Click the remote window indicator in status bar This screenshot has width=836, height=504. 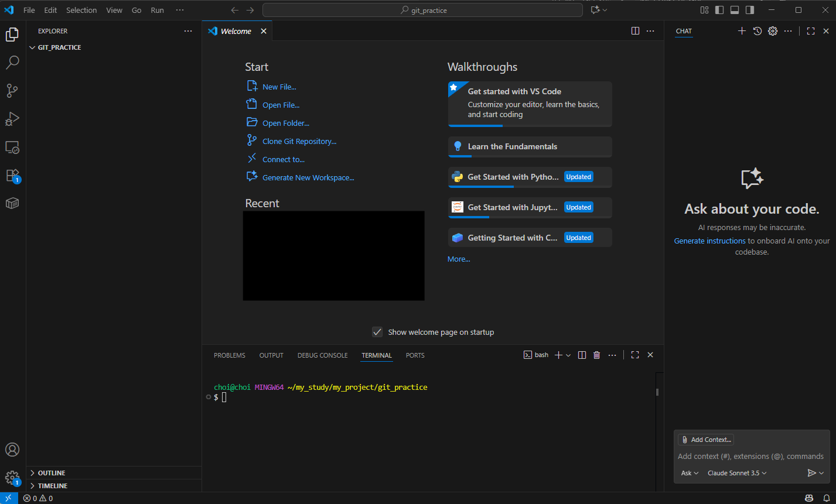pos(9,498)
